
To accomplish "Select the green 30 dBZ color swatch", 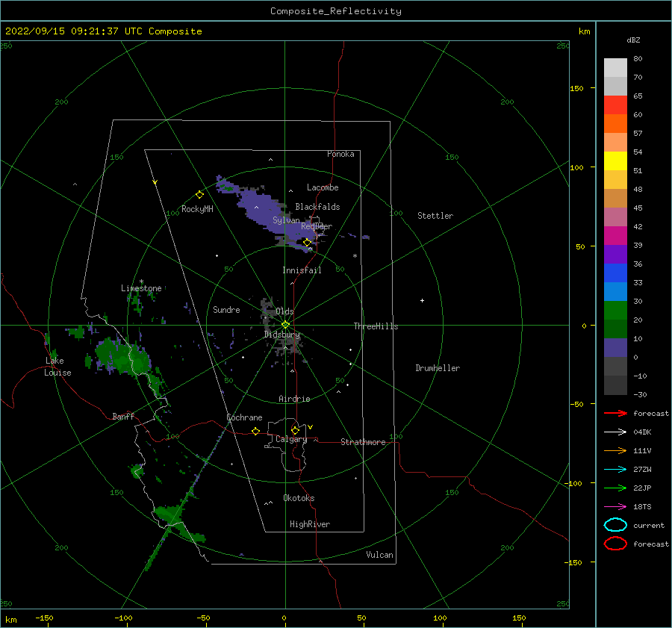I will coord(615,311).
